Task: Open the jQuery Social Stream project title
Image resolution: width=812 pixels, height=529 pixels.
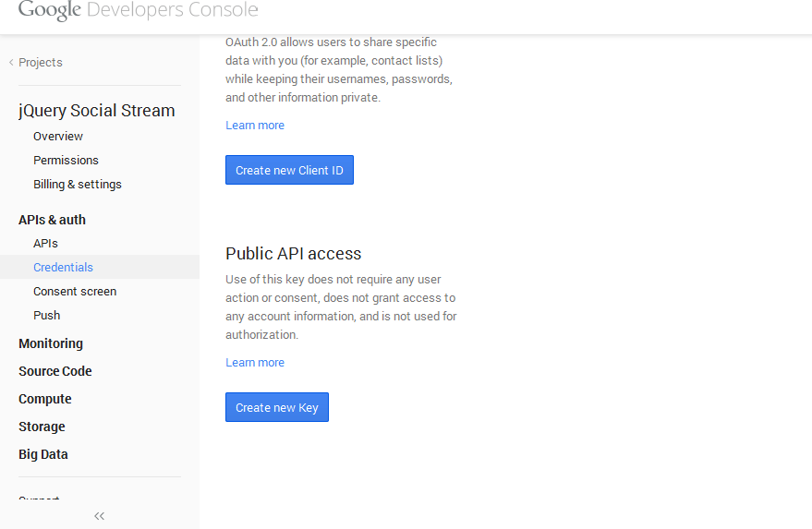Action: (97, 110)
